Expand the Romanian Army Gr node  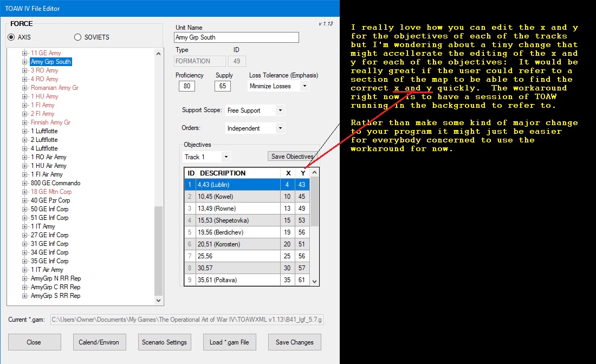(x=25, y=88)
